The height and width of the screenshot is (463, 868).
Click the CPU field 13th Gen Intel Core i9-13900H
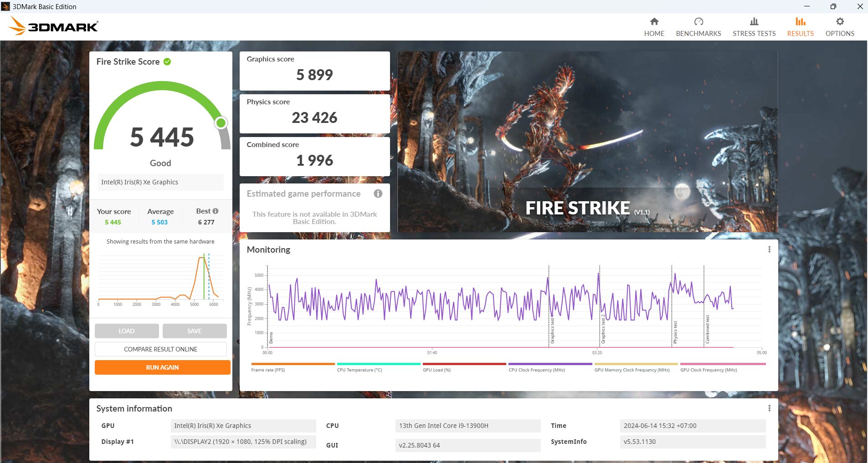point(468,426)
